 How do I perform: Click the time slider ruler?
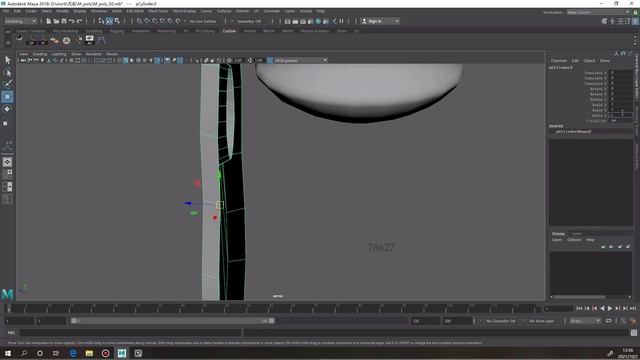click(x=273, y=308)
